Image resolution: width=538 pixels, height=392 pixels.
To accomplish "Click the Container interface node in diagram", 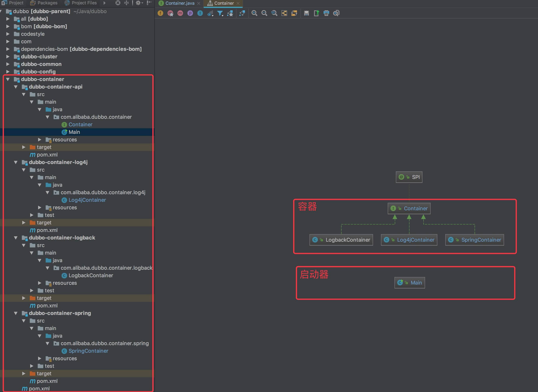I will coord(409,209).
